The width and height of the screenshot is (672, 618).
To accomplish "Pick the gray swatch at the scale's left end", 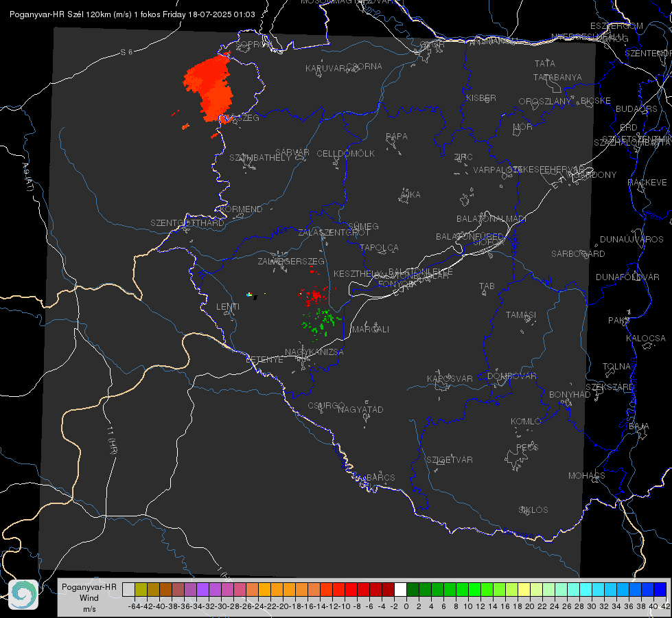I will [128, 589].
